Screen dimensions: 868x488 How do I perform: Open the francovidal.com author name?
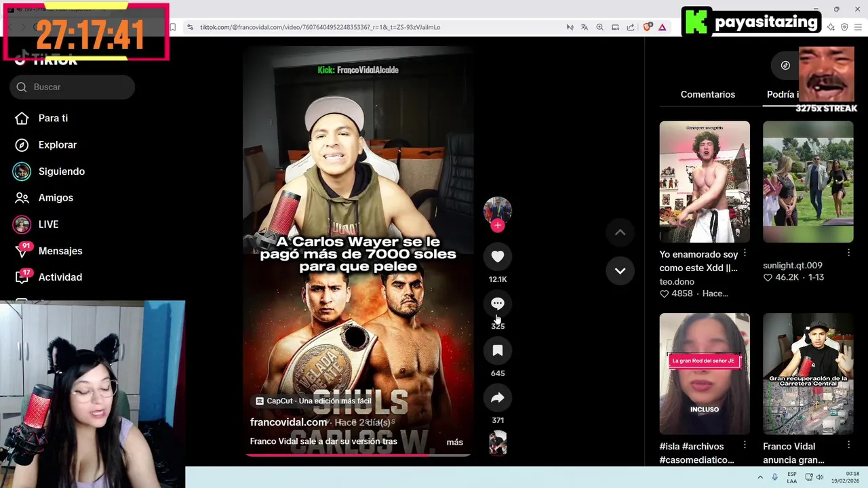tap(289, 422)
